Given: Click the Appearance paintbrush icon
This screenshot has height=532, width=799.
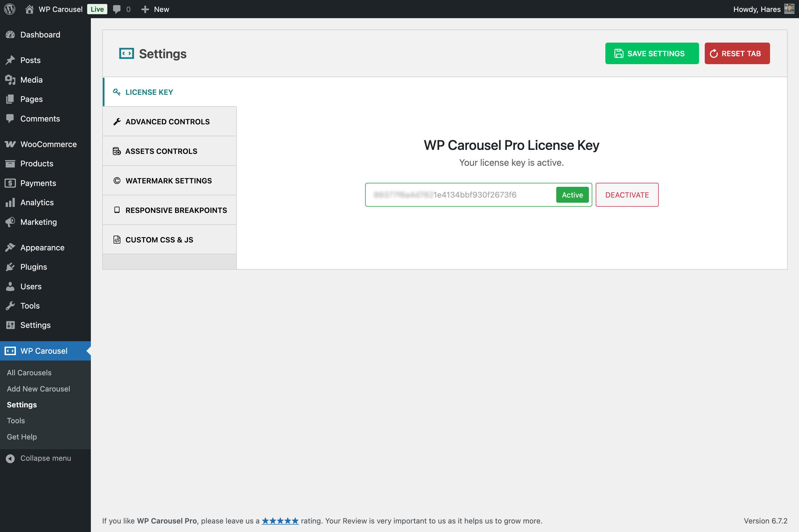Looking at the screenshot, I should coord(10,248).
